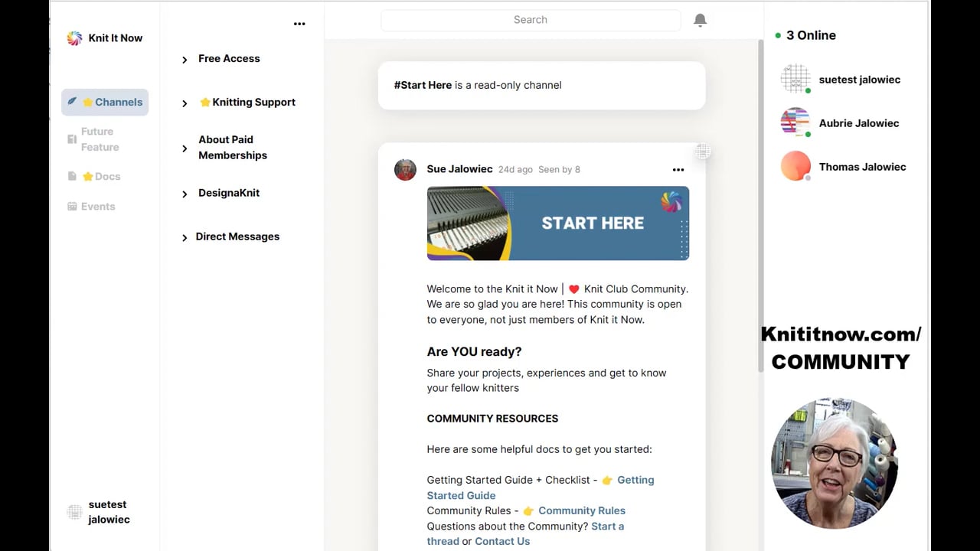Click suetest jalowiec name in the online list
This screenshot has width=980, height=551.
[860, 80]
